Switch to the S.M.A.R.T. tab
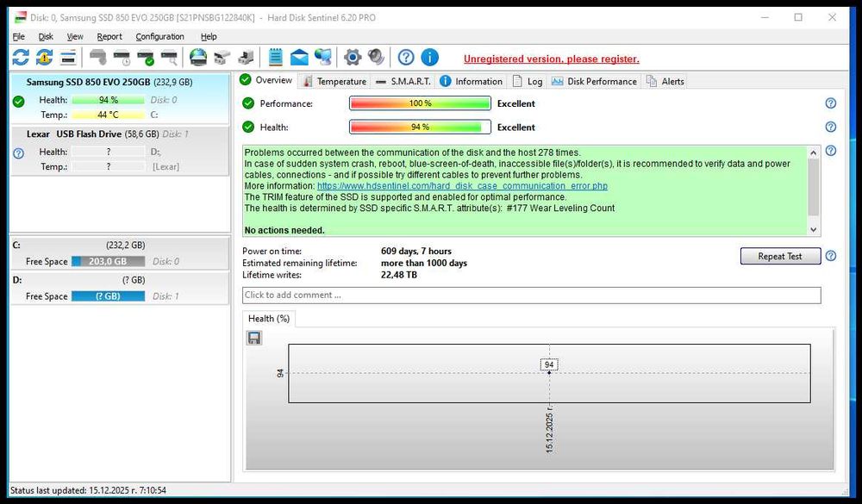862x504 pixels. [x=403, y=81]
